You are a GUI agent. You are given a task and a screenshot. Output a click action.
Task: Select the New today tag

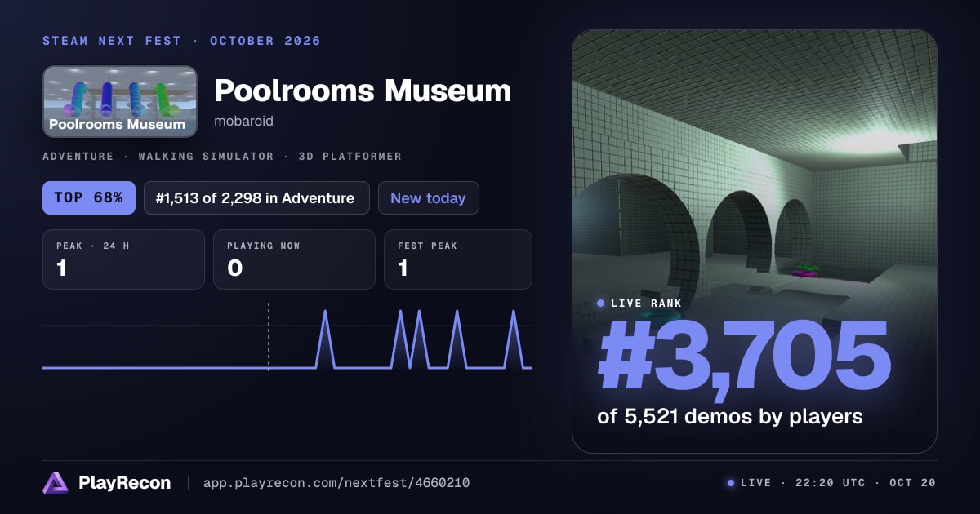428,197
